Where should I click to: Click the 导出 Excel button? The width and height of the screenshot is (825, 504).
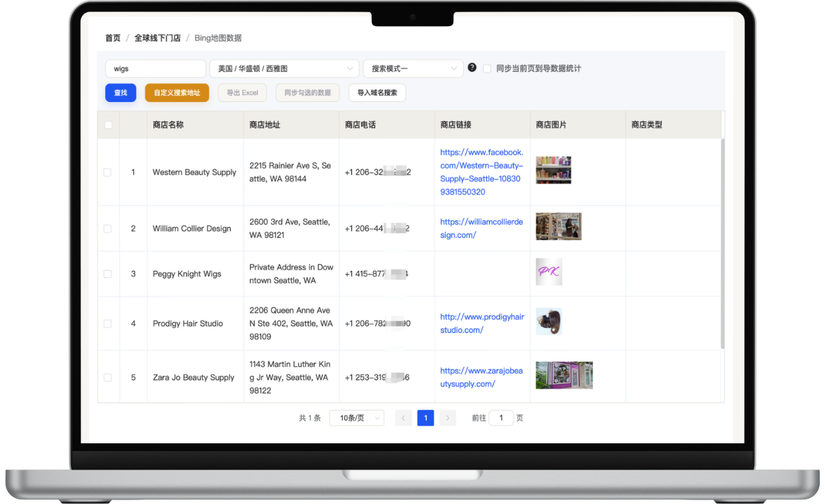[242, 93]
